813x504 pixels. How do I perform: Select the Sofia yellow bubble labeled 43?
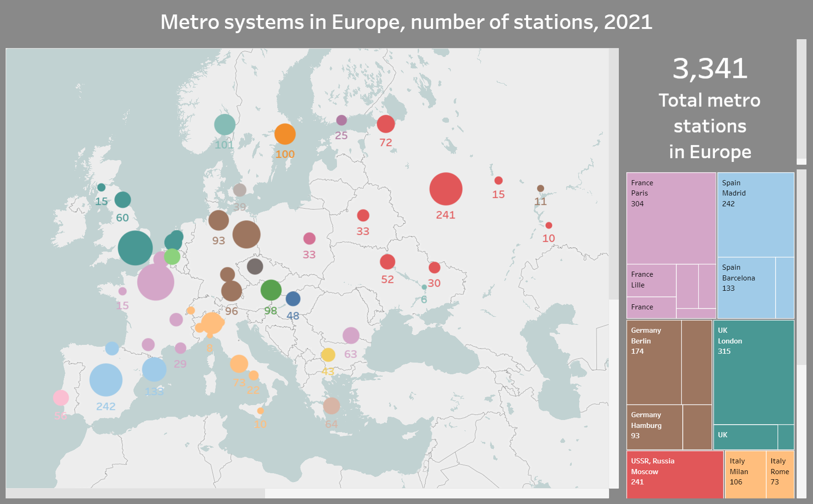[x=328, y=355]
